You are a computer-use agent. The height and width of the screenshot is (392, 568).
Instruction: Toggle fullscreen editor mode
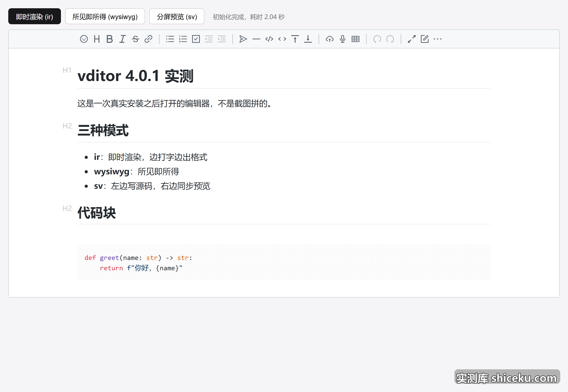(x=412, y=39)
